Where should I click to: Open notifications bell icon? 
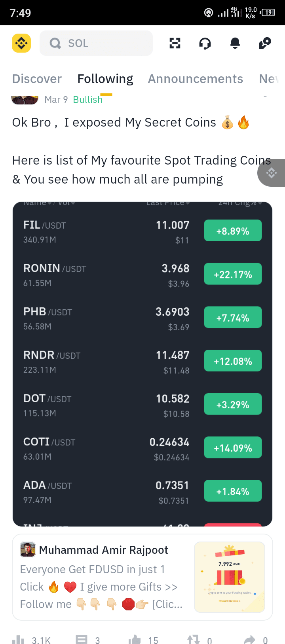click(x=235, y=43)
